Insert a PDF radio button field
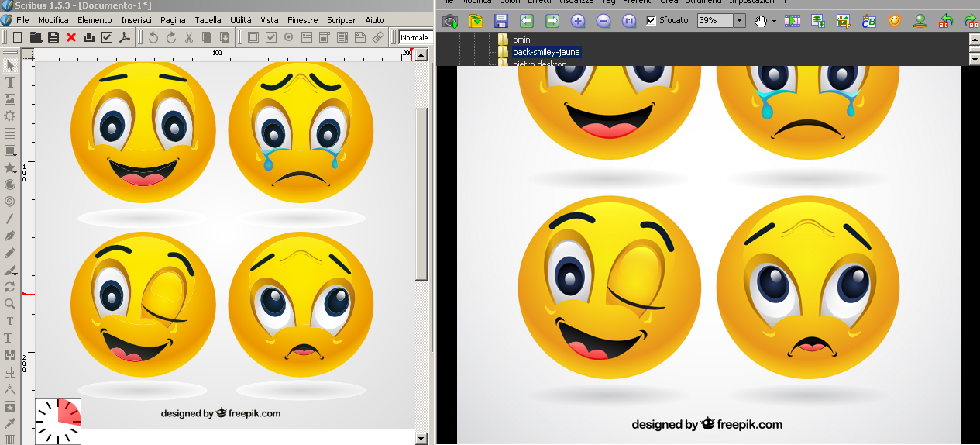Image resolution: width=980 pixels, height=445 pixels. click(x=289, y=36)
